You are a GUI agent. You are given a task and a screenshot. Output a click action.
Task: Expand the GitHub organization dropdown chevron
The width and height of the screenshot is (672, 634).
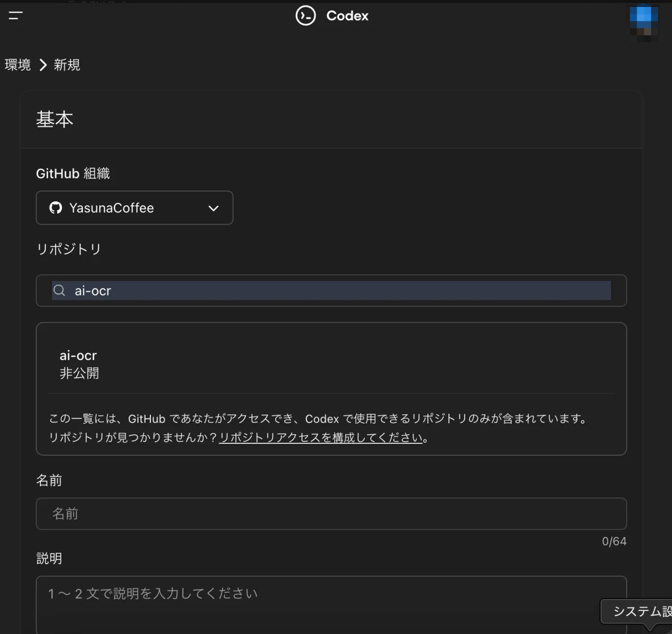pos(213,208)
